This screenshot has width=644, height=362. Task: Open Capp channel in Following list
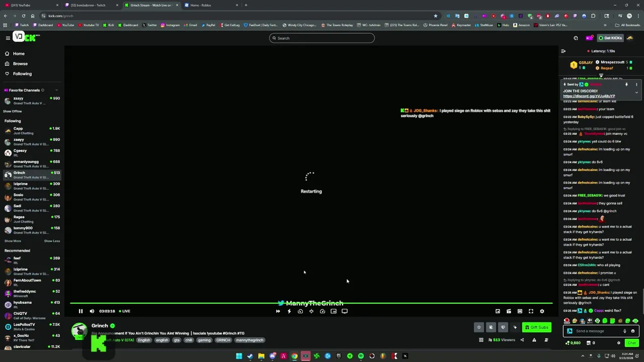[x=32, y=131]
